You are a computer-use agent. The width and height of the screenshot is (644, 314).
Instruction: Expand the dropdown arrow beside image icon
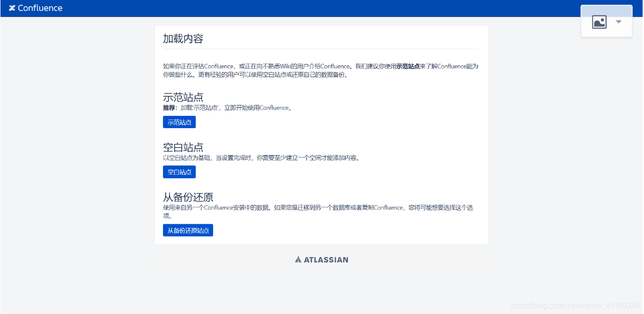[618, 22]
